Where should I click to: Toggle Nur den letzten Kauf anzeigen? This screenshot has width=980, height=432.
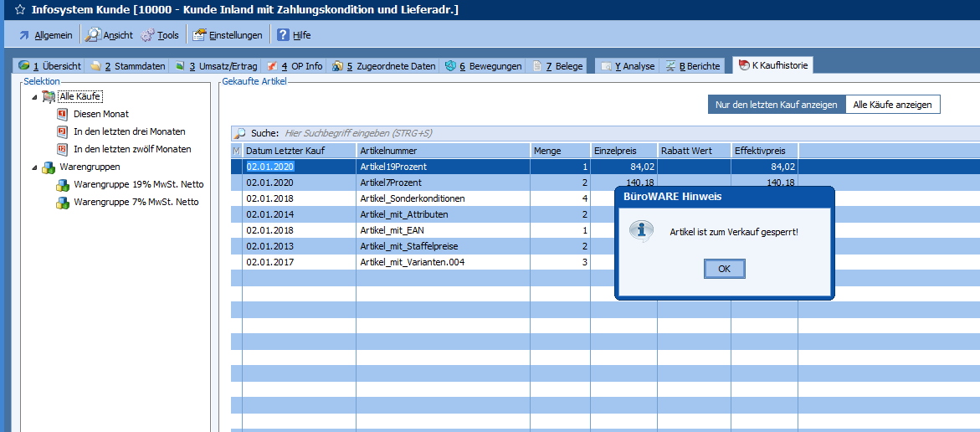[x=776, y=105]
